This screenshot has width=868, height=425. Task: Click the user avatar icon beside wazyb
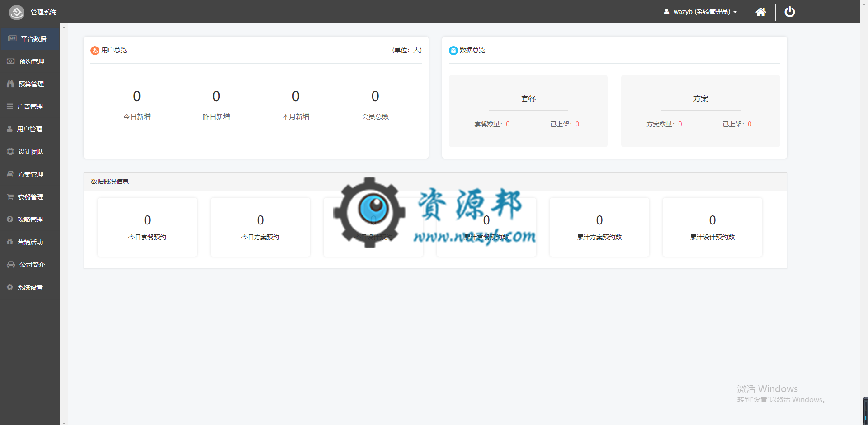point(666,12)
